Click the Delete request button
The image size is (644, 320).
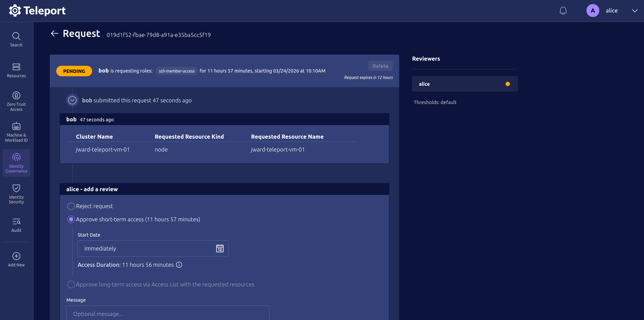coord(380,66)
